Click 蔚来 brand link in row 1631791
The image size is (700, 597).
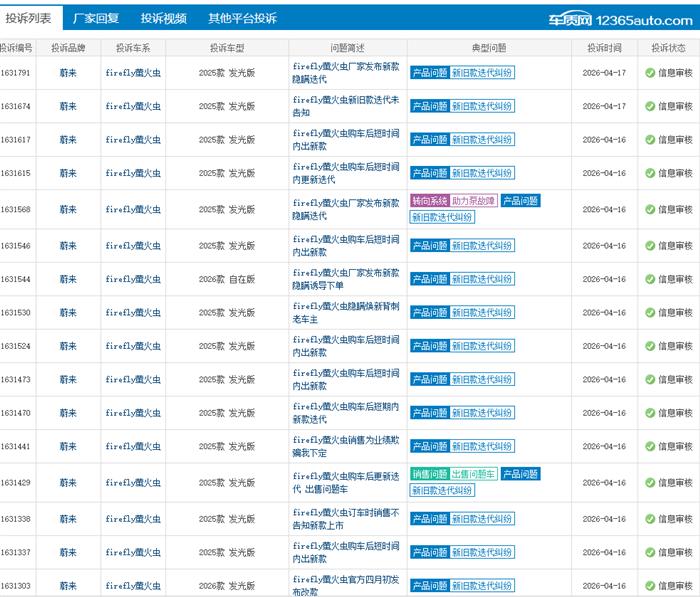point(68,73)
